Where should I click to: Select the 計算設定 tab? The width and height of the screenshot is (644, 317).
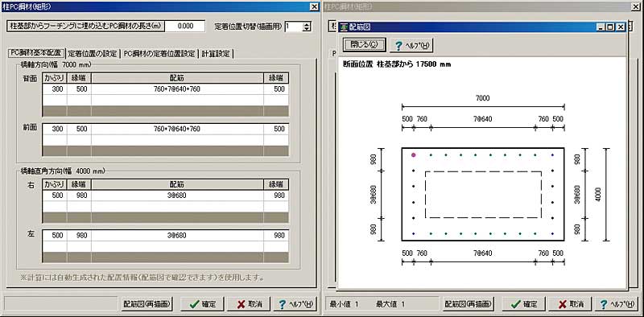point(216,54)
